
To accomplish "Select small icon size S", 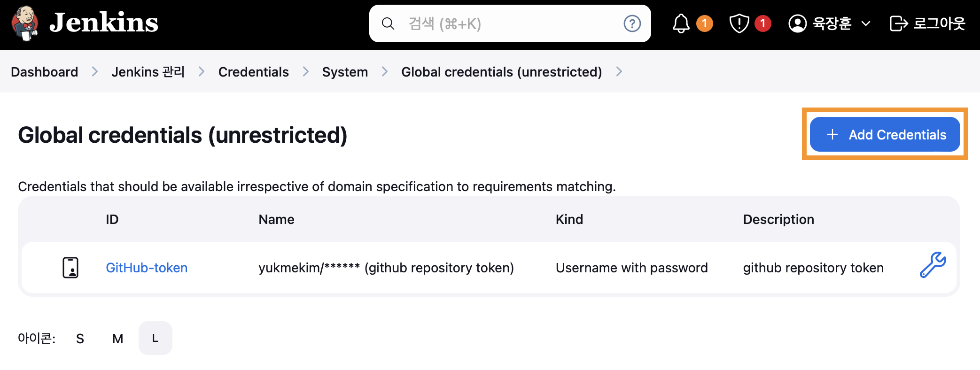I will [x=80, y=339].
